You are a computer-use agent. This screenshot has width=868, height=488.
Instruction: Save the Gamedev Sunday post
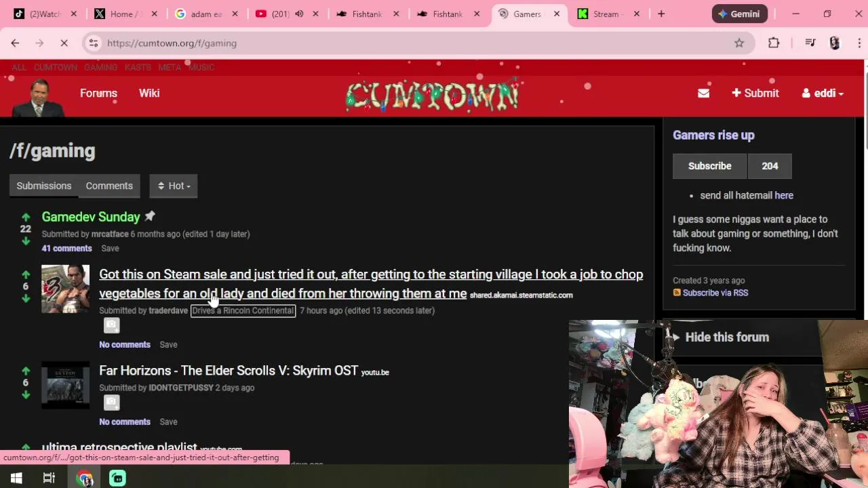click(110, 248)
